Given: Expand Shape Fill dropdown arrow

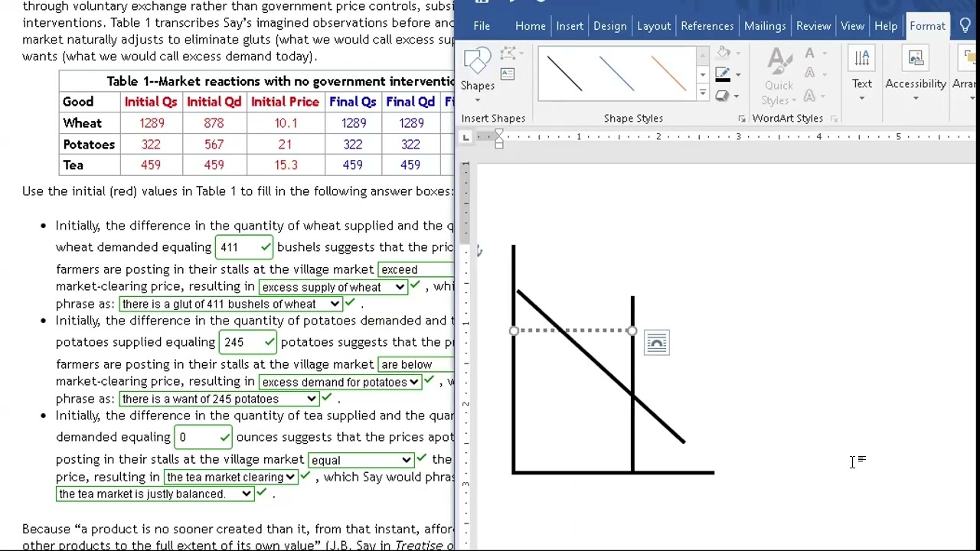Looking at the screenshot, I should point(738,54).
